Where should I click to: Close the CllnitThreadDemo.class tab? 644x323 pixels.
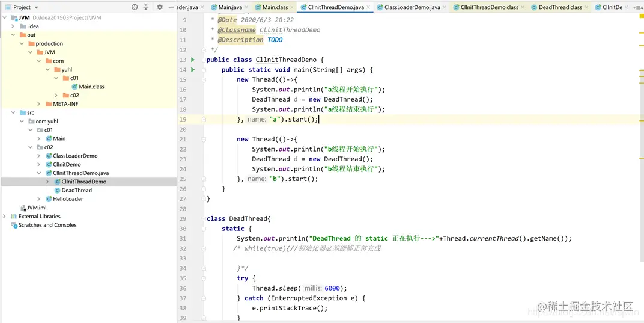pos(522,7)
